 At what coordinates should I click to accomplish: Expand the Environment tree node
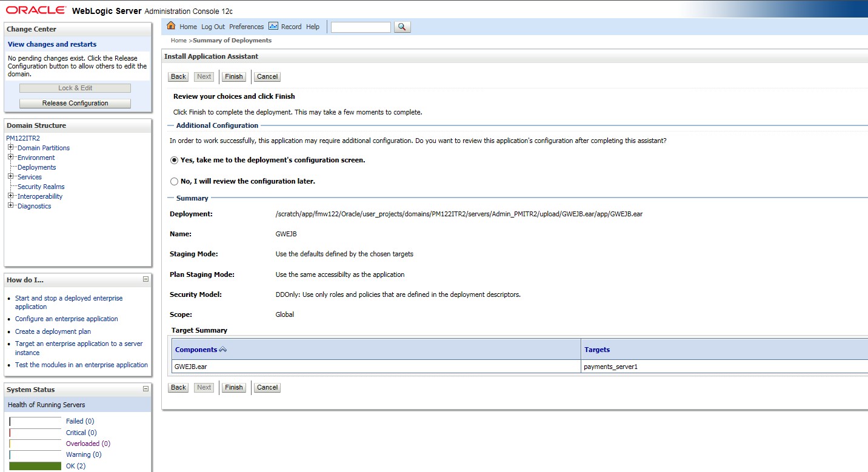coord(10,157)
